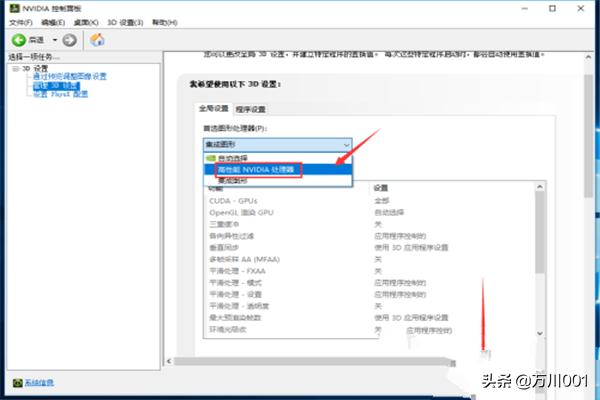Collapse the 3D 设置 tree node
600x400 pixels.
15,69
